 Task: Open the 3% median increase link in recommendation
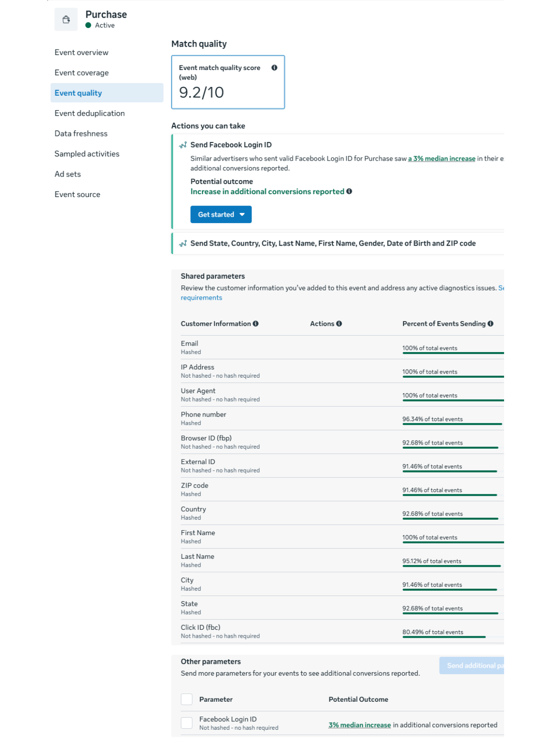tap(442, 159)
